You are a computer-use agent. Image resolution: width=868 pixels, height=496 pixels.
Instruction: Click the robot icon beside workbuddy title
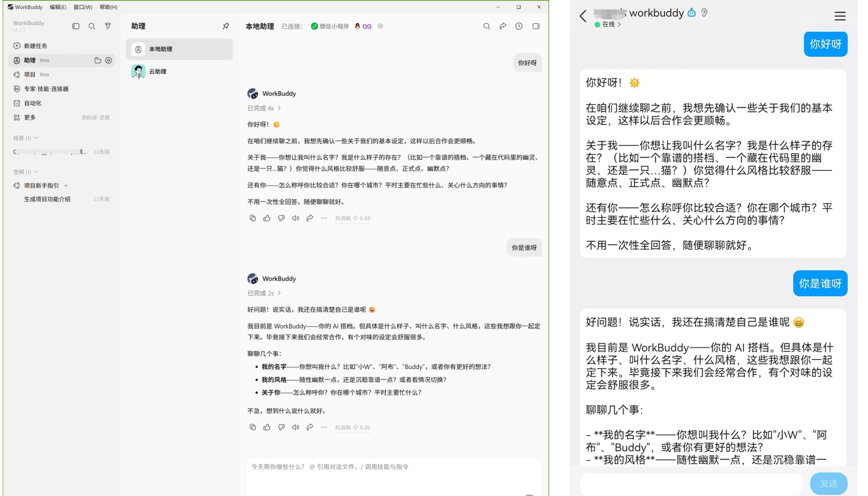point(691,13)
